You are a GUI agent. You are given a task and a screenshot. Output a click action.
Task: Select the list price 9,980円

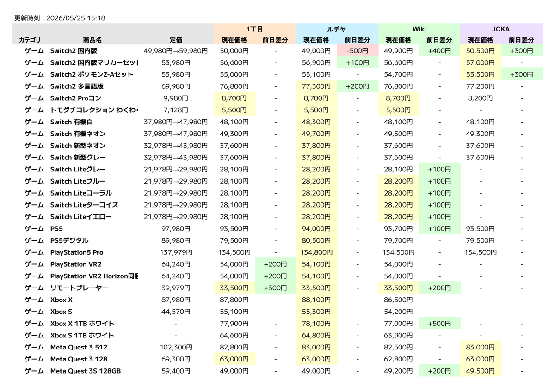(x=176, y=98)
